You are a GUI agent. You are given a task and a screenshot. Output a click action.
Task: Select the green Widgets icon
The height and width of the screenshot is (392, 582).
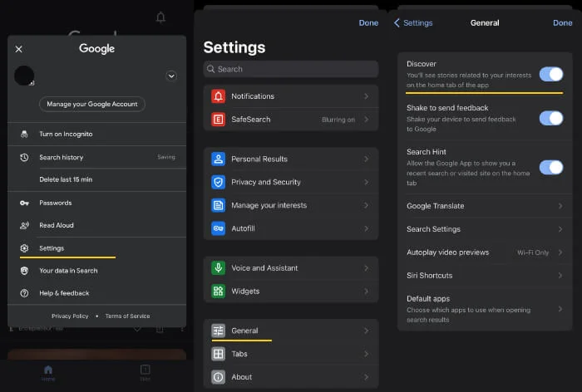tap(218, 292)
